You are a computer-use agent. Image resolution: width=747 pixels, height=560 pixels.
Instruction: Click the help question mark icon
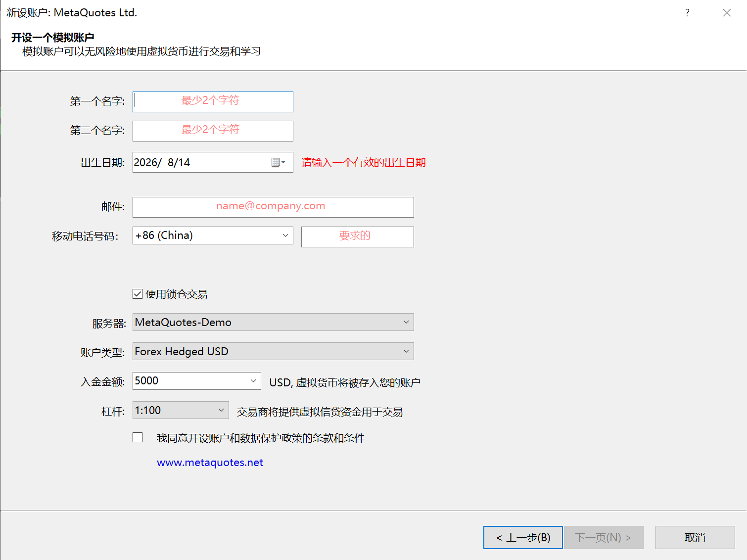click(x=687, y=13)
